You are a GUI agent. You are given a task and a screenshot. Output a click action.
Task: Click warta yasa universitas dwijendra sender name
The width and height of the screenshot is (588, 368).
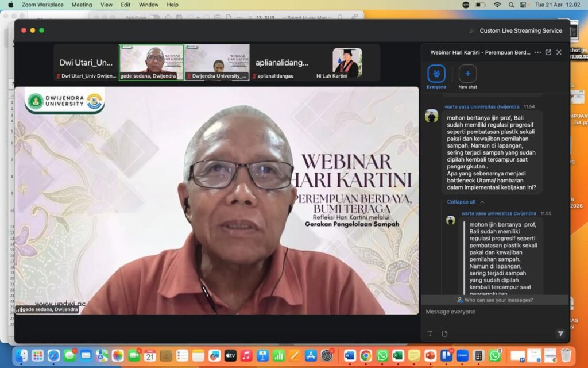[x=481, y=107]
